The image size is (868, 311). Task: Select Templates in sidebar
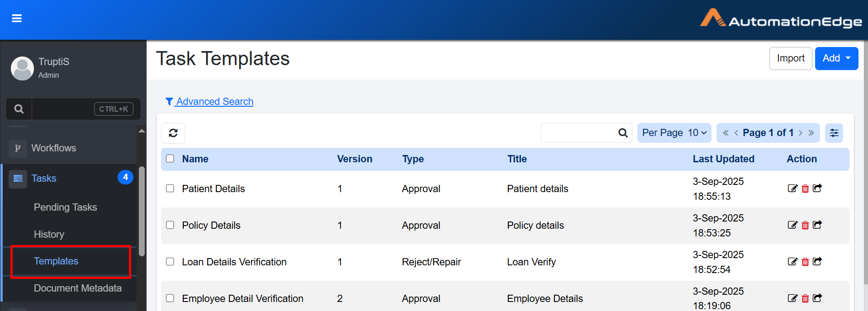tap(56, 261)
